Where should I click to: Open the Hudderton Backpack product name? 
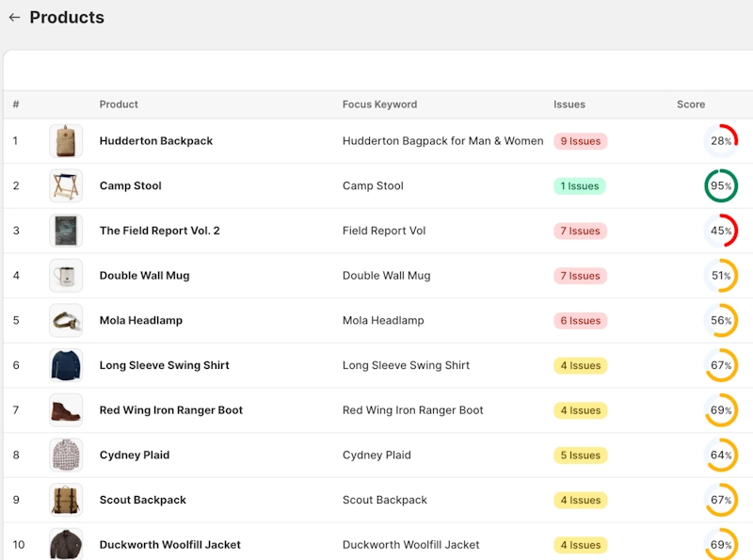156,141
